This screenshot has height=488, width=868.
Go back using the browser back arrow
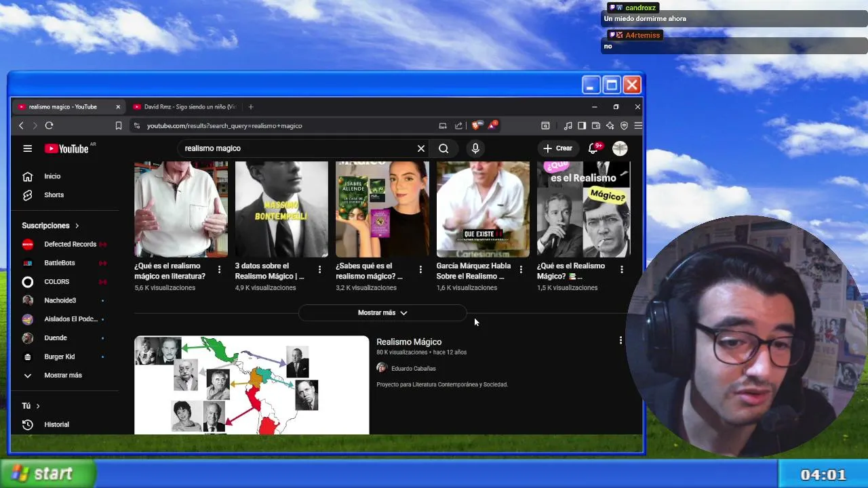[x=21, y=125]
